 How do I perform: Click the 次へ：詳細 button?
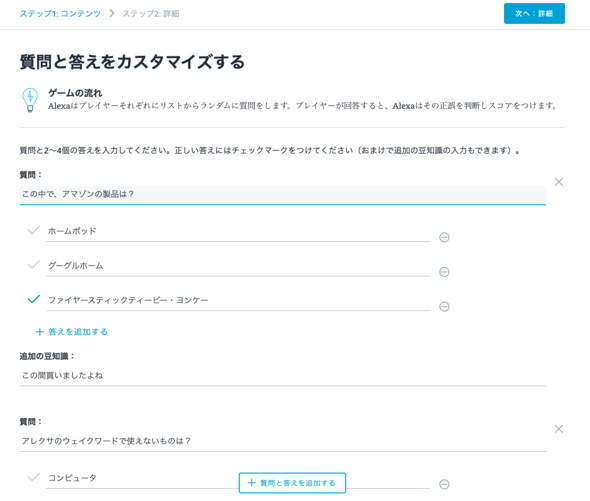pyautogui.click(x=534, y=14)
